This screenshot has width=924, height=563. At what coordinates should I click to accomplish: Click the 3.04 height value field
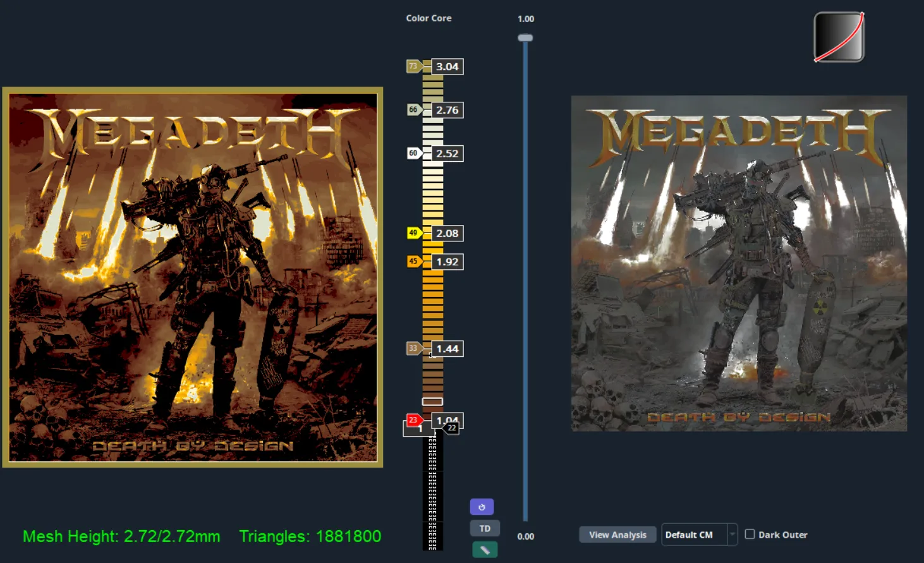point(447,66)
